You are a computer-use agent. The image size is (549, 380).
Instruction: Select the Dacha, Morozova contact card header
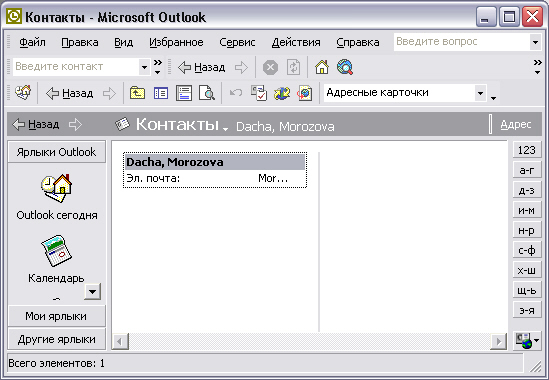coord(215,162)
